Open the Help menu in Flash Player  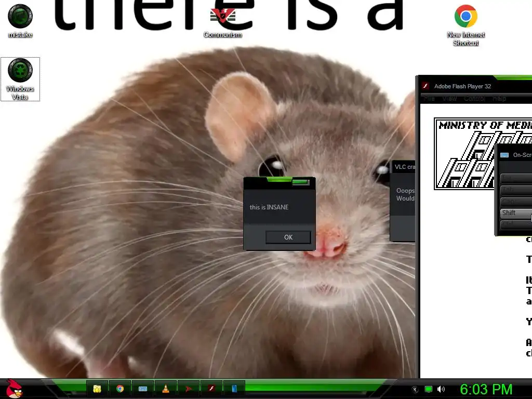pyautogui.click(x=499, y=99)
